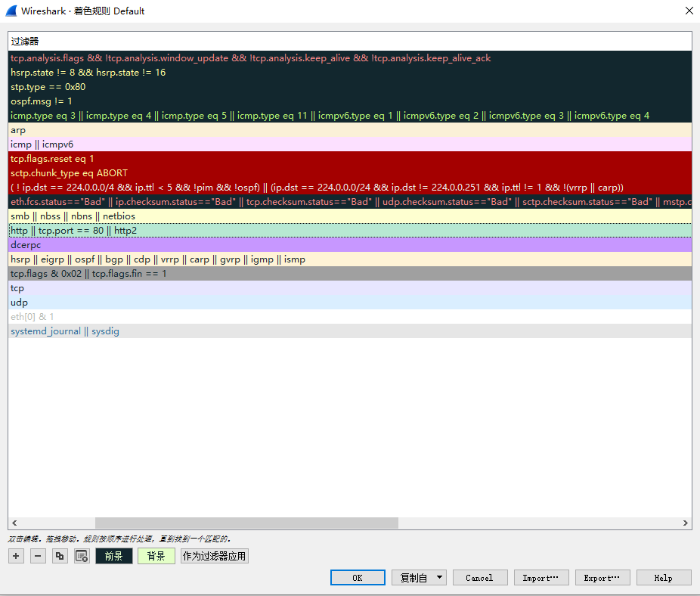Import coloring rules via Import button
This screenshot has height=596, width=700.
pyautogui.click(x=541, y=577)
